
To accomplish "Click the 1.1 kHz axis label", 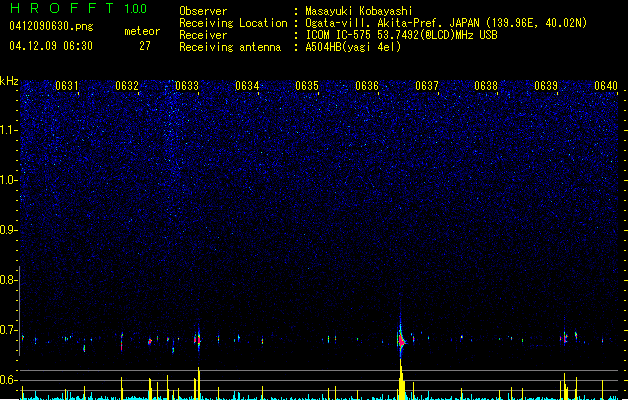I will pos(9,130).
